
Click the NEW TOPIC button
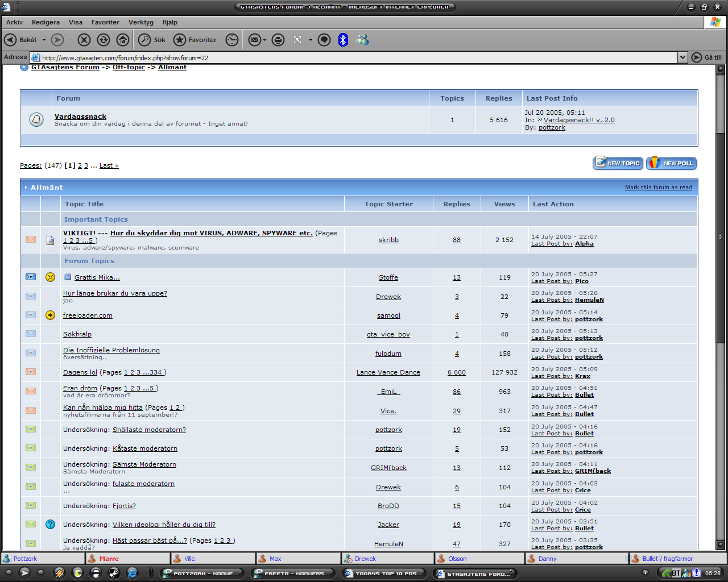tap(618, 163)
